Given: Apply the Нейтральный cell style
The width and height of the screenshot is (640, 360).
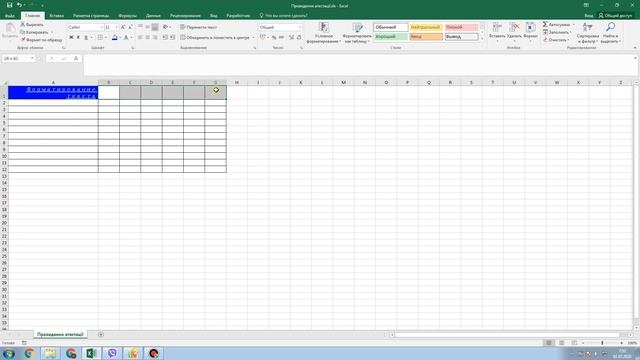Looking at the screenshot, I should pos(426,27).
